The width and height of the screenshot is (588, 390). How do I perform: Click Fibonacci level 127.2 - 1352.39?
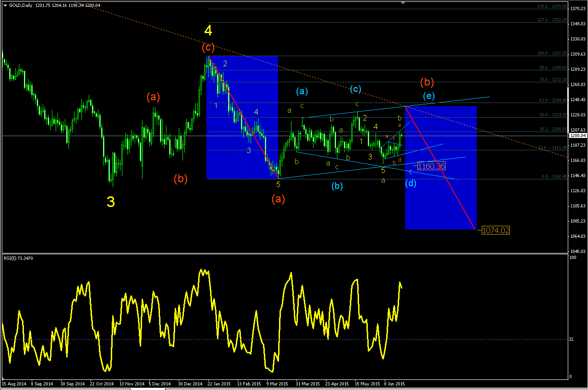(552, 20)
